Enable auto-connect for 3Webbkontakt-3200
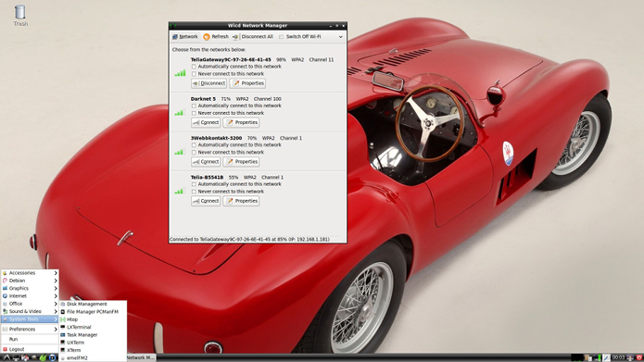Viewport: 644px width, 362px height. click(x=194, y=144)
